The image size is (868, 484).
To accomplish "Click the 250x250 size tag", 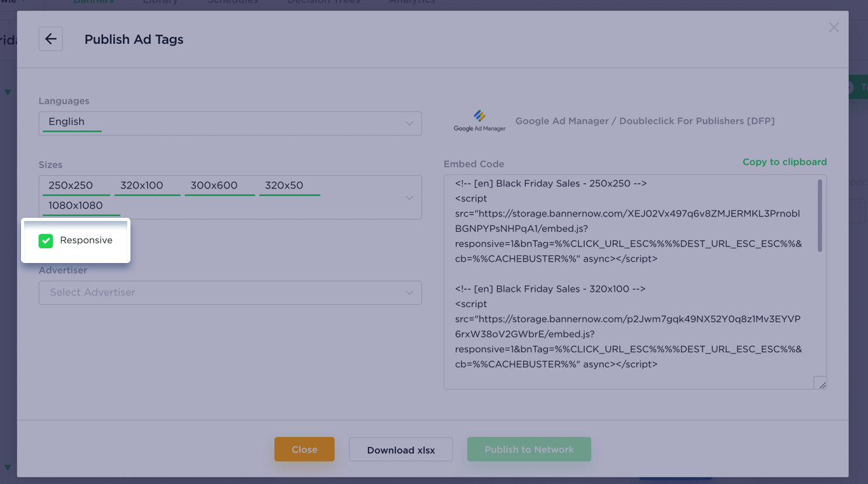I will (x=76, y=186).
